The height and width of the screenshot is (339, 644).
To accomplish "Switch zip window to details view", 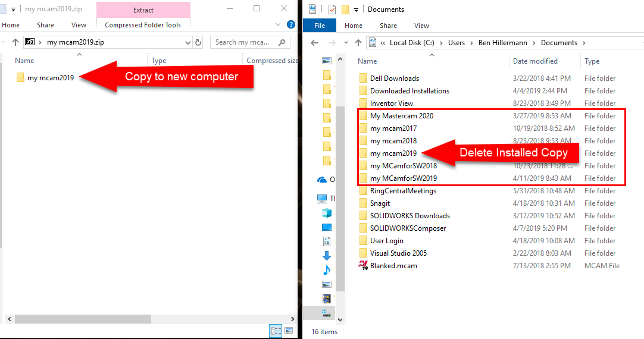I will point(276,331).
